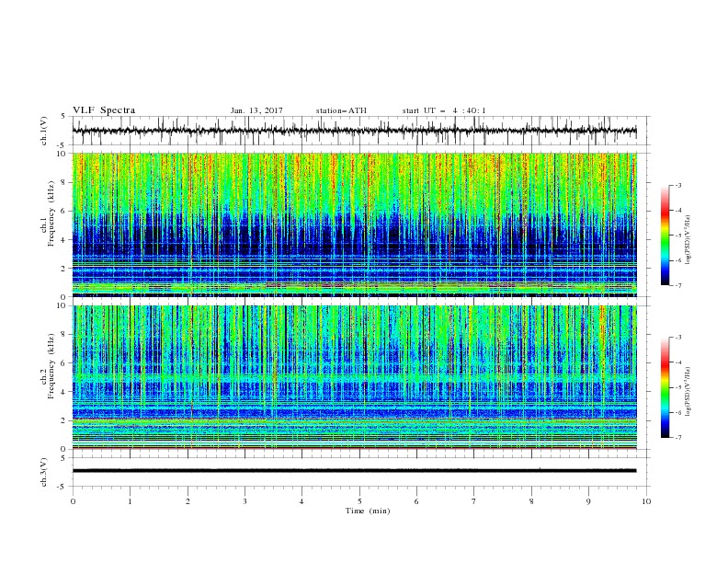
Task: Click time-axis tick label "2"
Action: tap(188, 501)
